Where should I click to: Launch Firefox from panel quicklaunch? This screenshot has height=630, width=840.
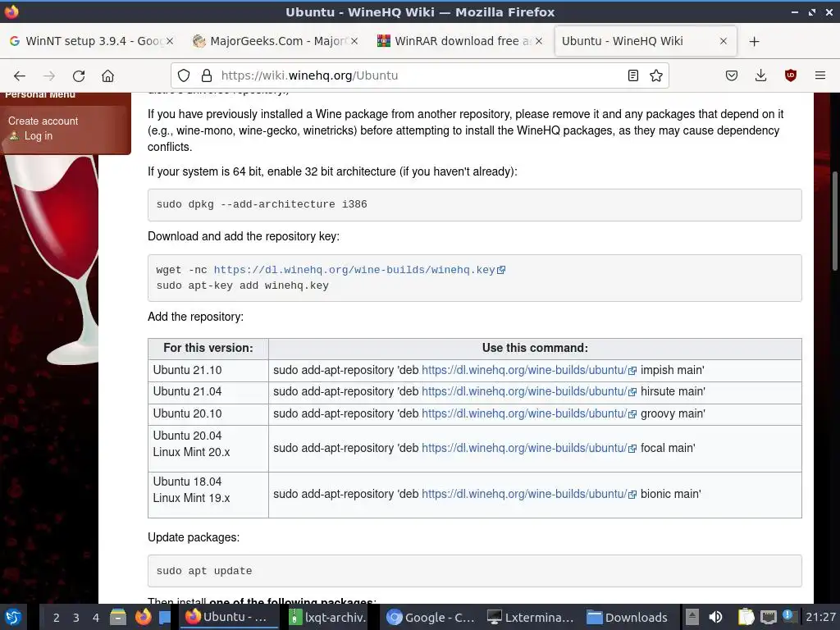[143, 617]
